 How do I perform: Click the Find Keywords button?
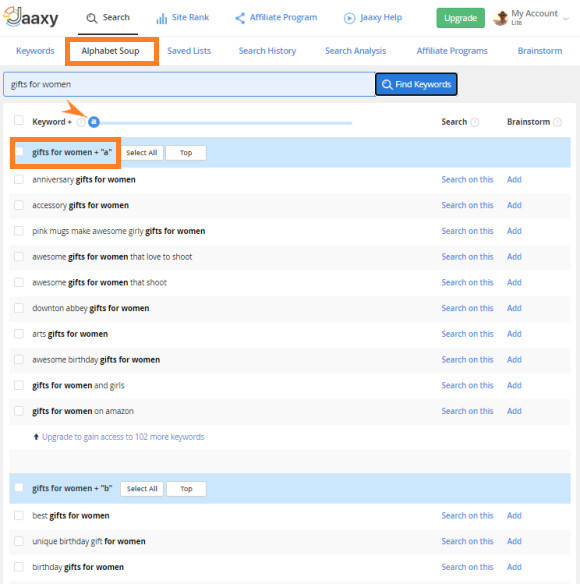pyautogui.click(x=416, y=85)
